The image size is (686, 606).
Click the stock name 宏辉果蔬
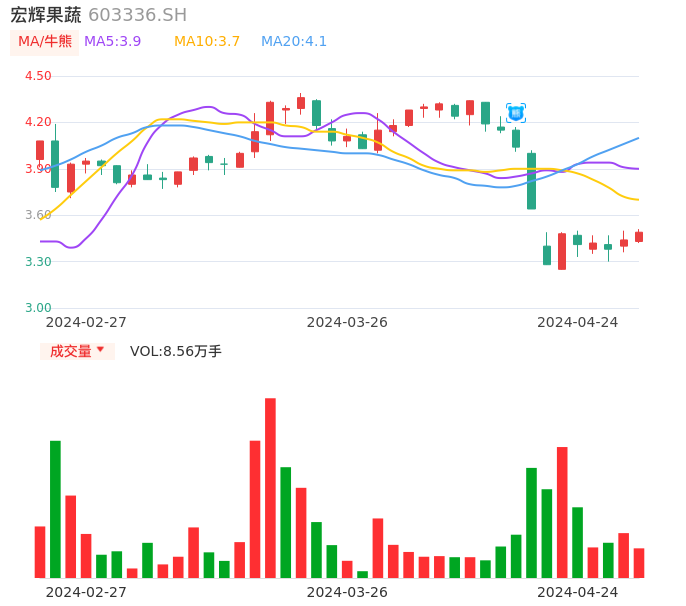tap(46, 15)
